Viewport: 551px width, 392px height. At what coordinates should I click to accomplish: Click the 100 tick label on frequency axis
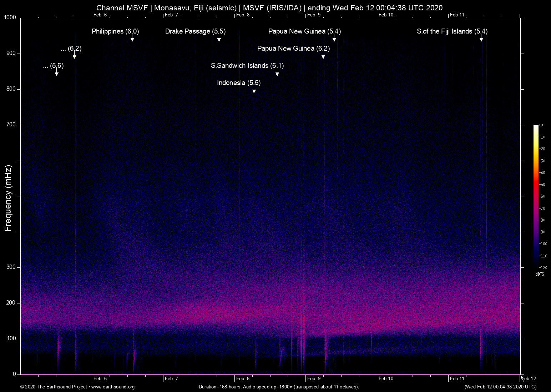tap(11, 338)
